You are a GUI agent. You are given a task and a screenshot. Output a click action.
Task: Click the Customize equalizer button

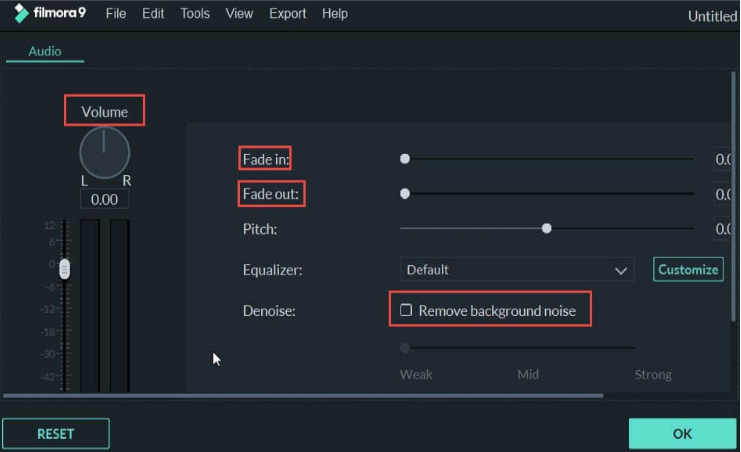click(x=688, y=269)
